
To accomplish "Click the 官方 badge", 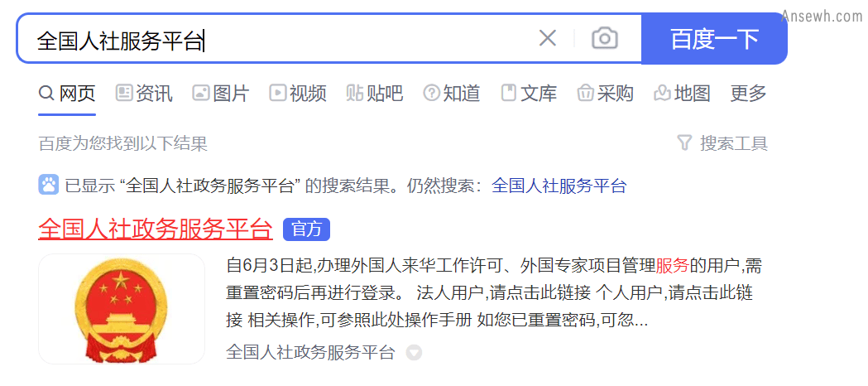I will point(307,229).
